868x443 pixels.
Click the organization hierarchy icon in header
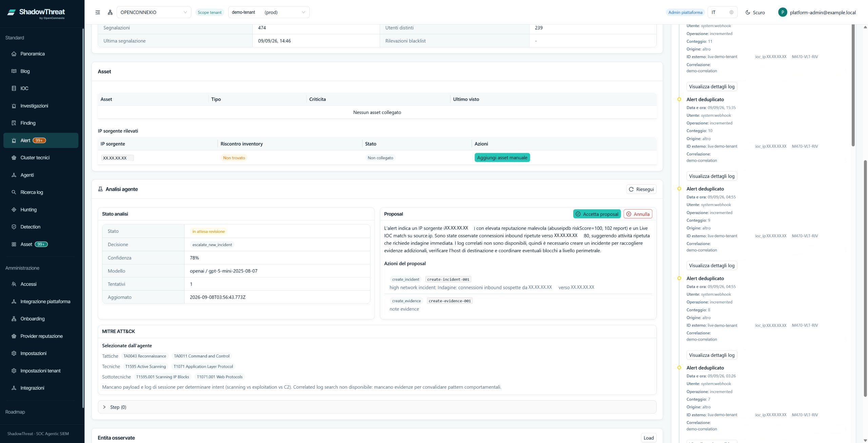click(x=110, y=12)
